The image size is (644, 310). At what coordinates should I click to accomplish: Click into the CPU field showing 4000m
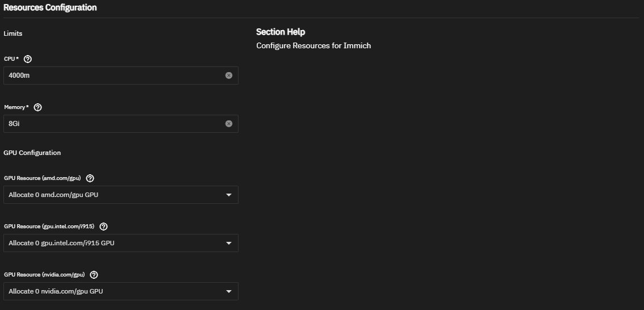(x=114, y=76)
